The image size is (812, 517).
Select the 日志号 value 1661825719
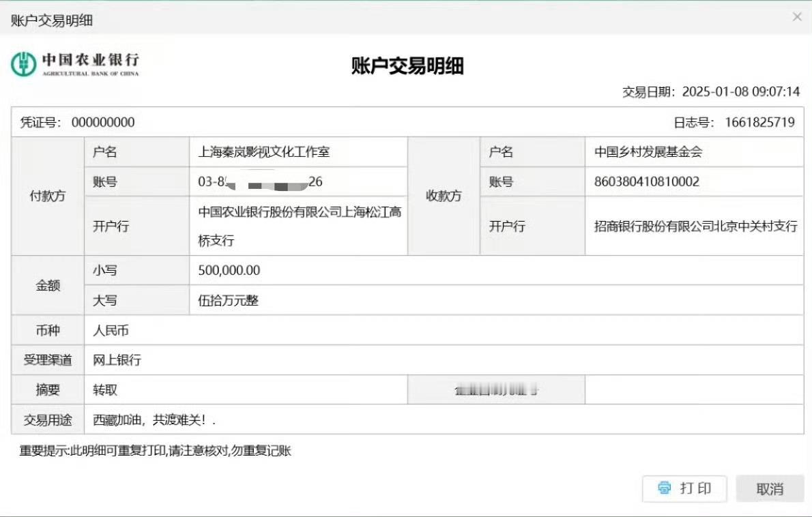[x=759, y=122]
